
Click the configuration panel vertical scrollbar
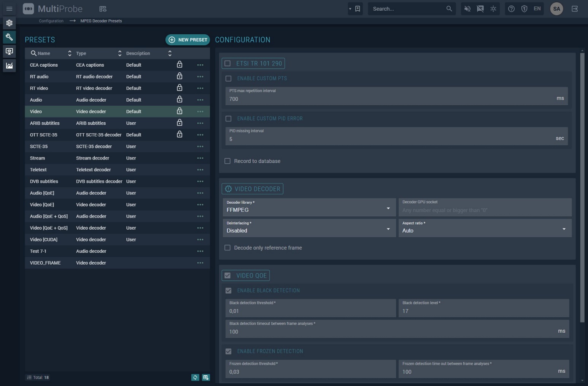(x=582, y=187)
